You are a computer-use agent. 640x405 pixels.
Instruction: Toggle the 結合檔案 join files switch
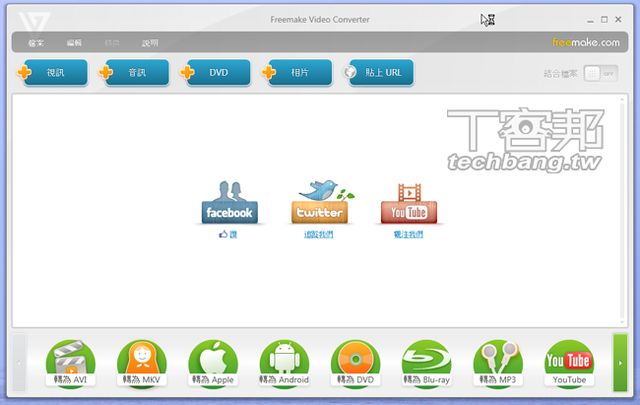[601, 73]
